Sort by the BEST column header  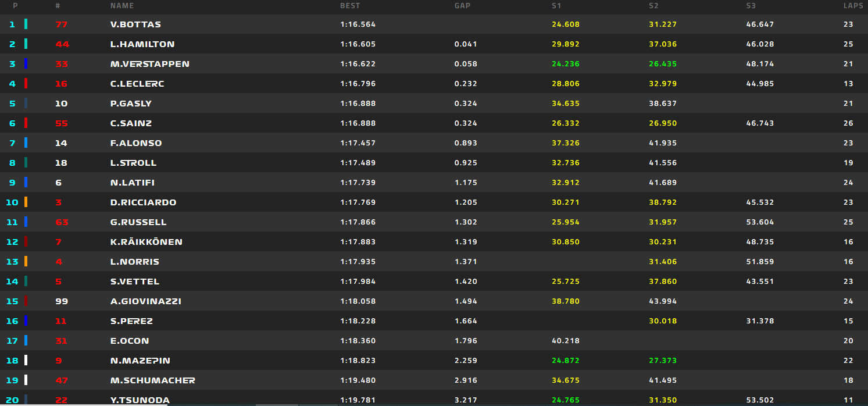click(x=350, y=6)
